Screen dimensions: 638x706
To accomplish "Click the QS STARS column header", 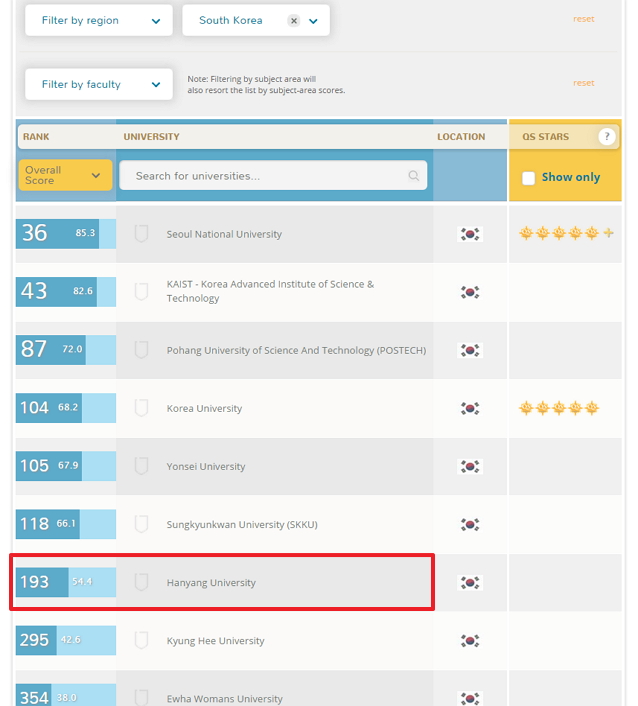I will tap(546, 137).
